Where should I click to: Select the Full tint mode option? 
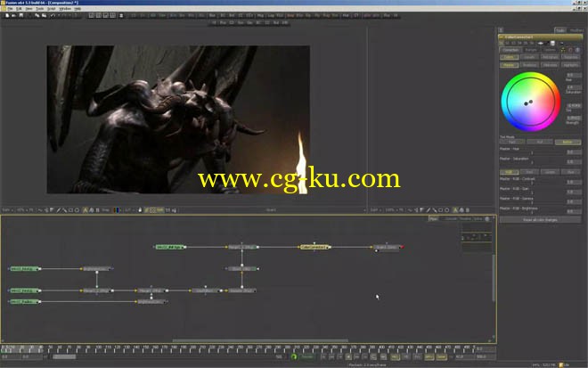point(540,142)
